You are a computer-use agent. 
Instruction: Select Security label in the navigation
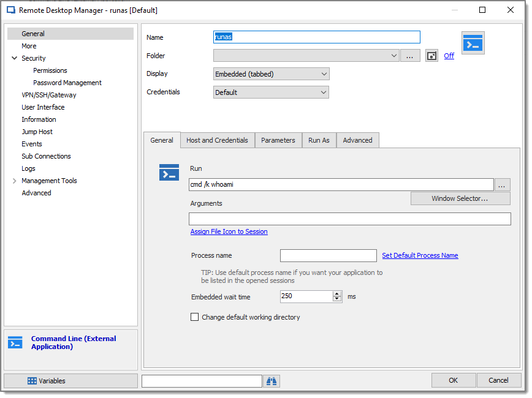point(34,58)
